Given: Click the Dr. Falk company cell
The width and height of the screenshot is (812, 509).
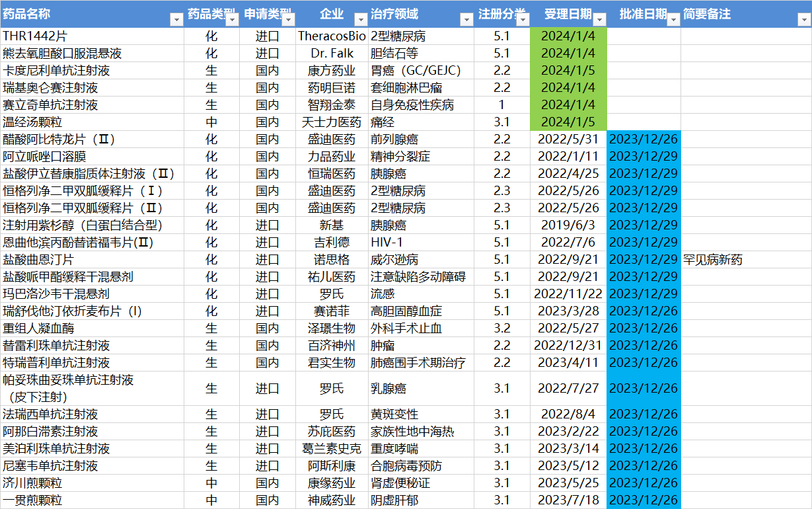Looking at the screenshot, I should pyautogui.click(x=332, y=54).
